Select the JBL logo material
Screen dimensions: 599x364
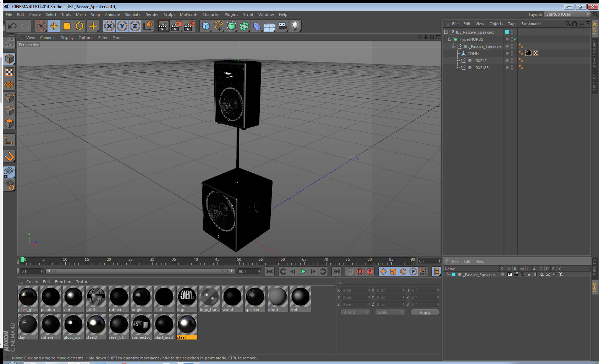pos(187,299)
